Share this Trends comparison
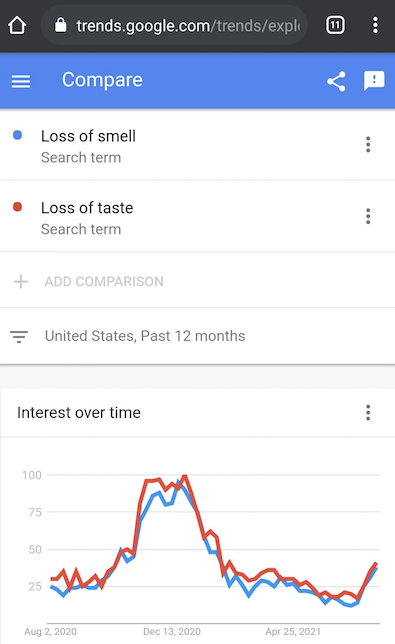This screenshot has height=644, width=395. click(336, 81)
